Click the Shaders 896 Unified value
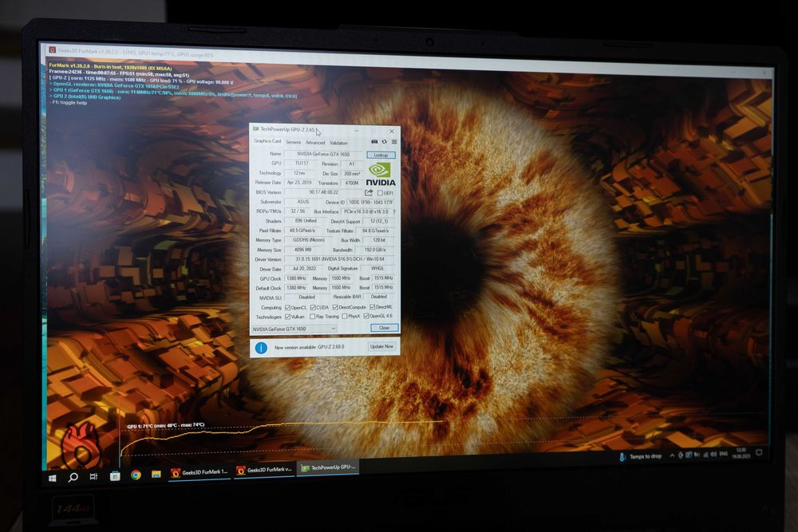The height and width of the screenshot is (532, 798). [306, 221]
